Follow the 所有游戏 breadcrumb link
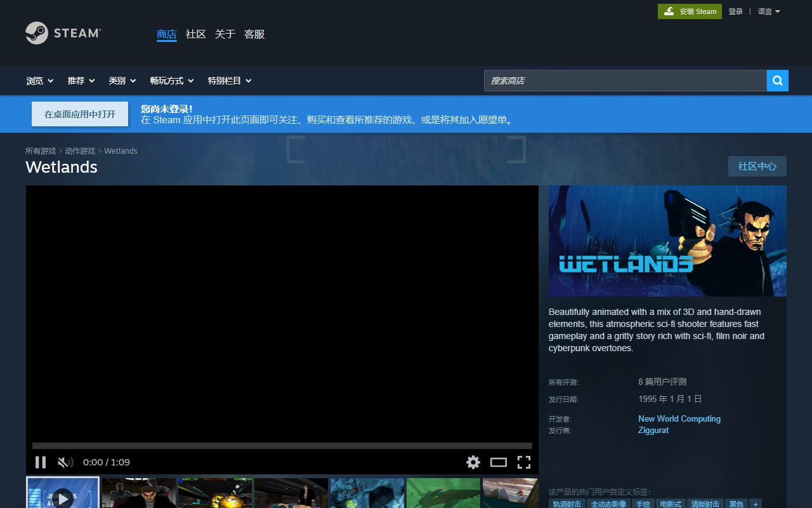Screen dimensions: 812x508 click(x=41, y=151)
